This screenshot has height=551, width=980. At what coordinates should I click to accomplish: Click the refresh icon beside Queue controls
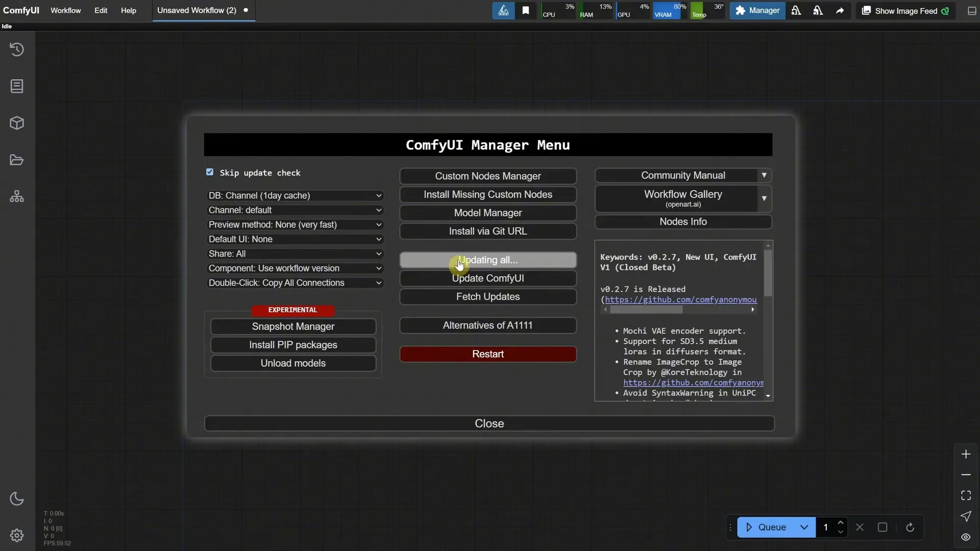pos(910,527)
